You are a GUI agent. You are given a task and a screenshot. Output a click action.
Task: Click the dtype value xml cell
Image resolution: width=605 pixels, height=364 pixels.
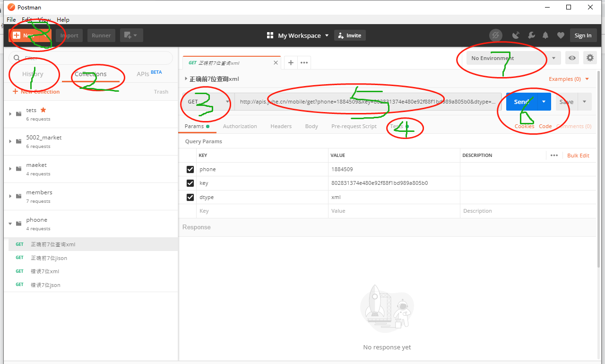tap(394, 197)
